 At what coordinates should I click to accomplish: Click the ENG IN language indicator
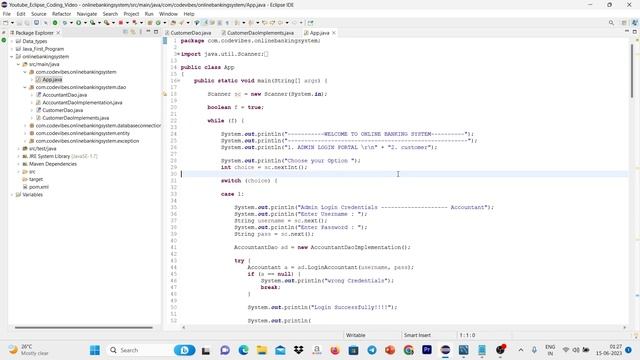click(x=550, y=350)
